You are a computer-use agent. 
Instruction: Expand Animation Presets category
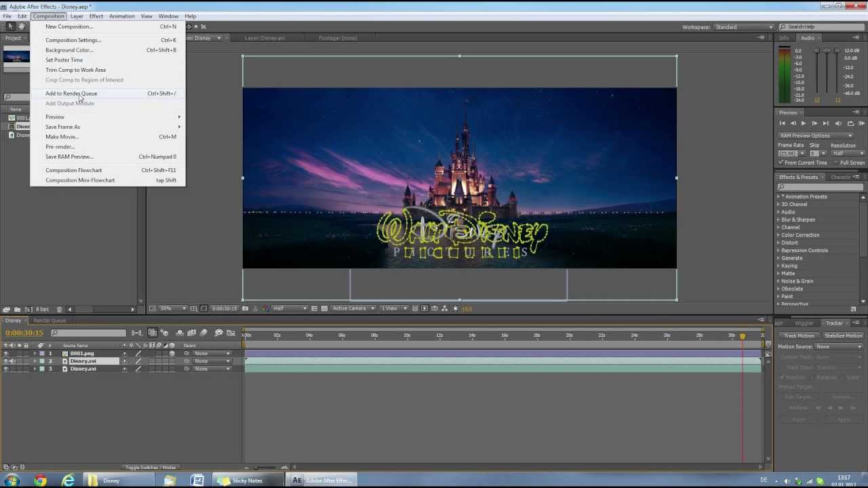(778, 197)
